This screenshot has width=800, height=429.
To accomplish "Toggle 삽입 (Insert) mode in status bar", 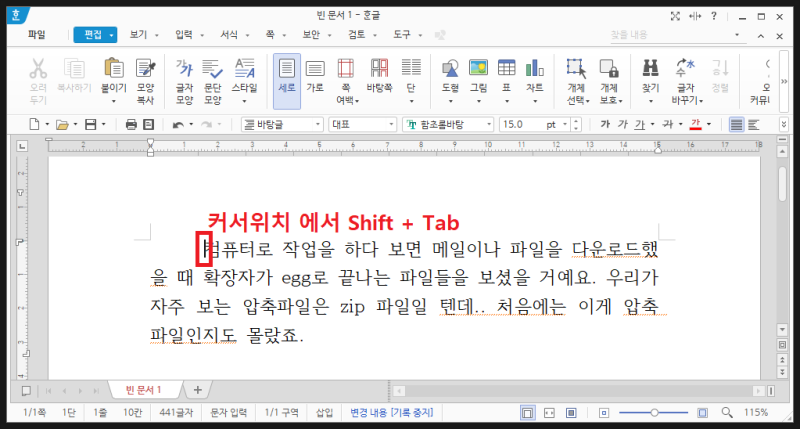I will 324,412.
